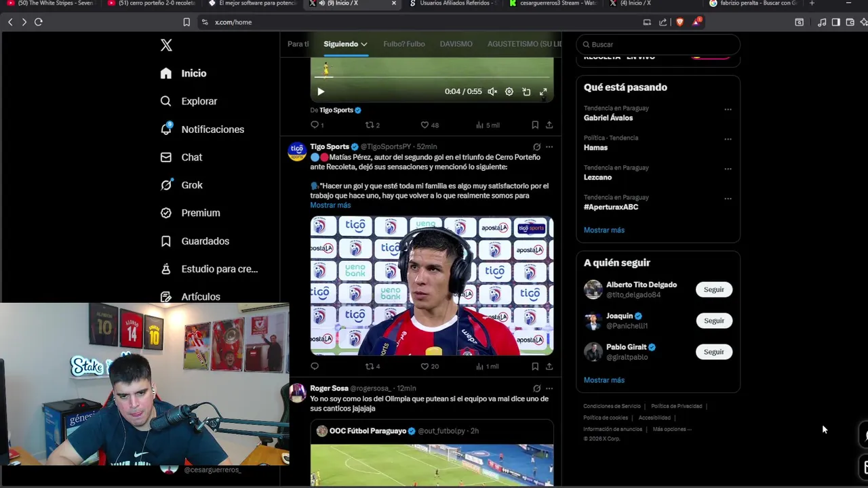
Task: Open Gabriel Ávalos trend
Action: coord(608,118)
